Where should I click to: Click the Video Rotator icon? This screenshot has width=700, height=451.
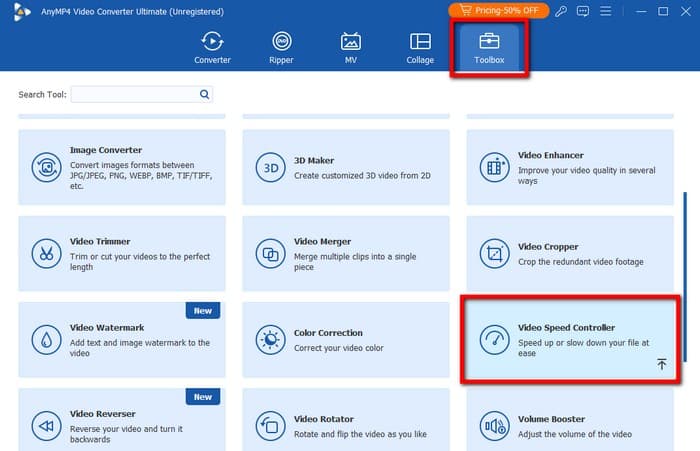271,426
